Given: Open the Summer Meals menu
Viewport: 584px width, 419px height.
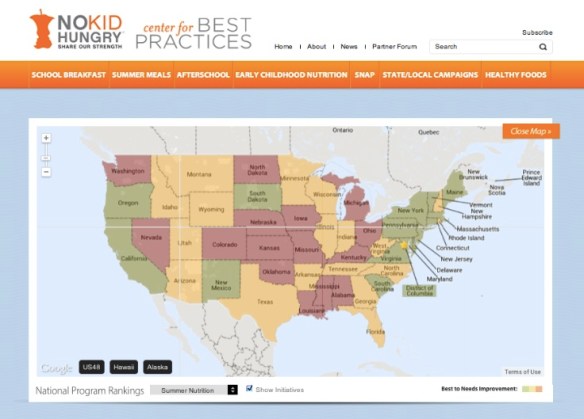Looking at the screenshot, I should coord(141,75).
